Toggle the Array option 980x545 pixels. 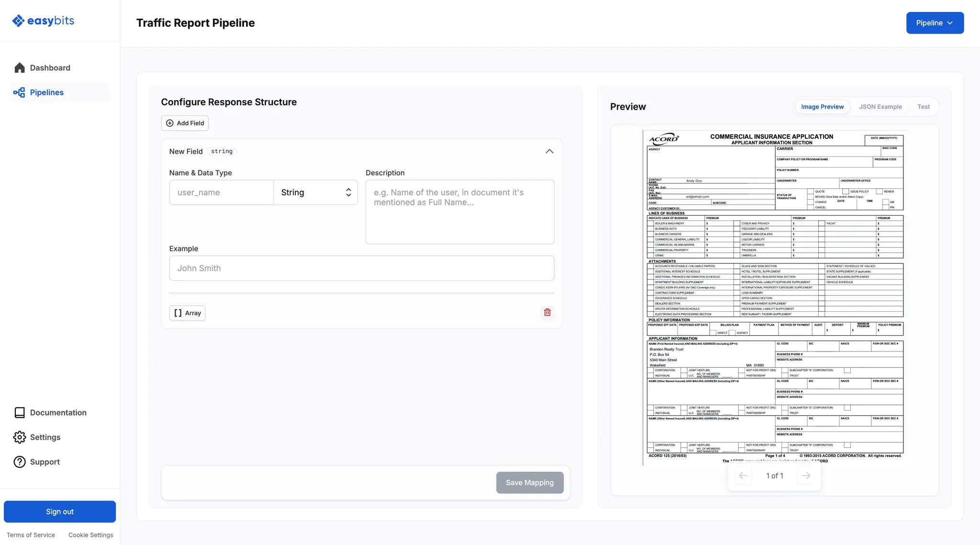point(187,313)
